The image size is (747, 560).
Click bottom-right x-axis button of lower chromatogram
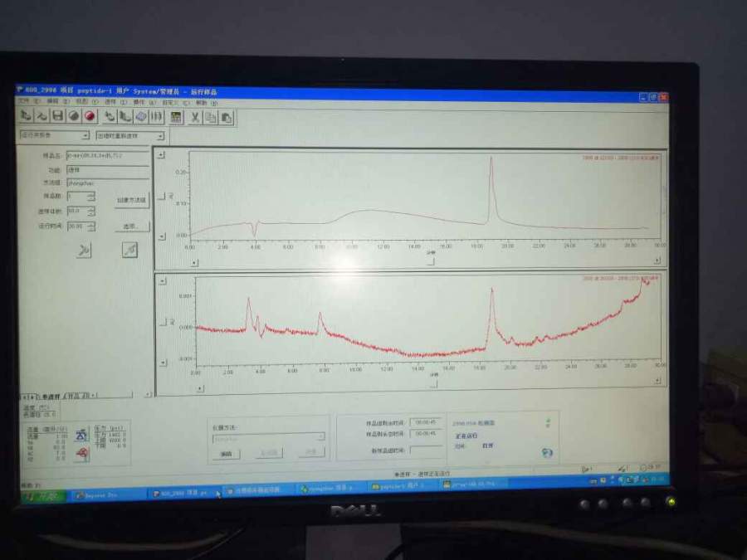pos(658,381)
